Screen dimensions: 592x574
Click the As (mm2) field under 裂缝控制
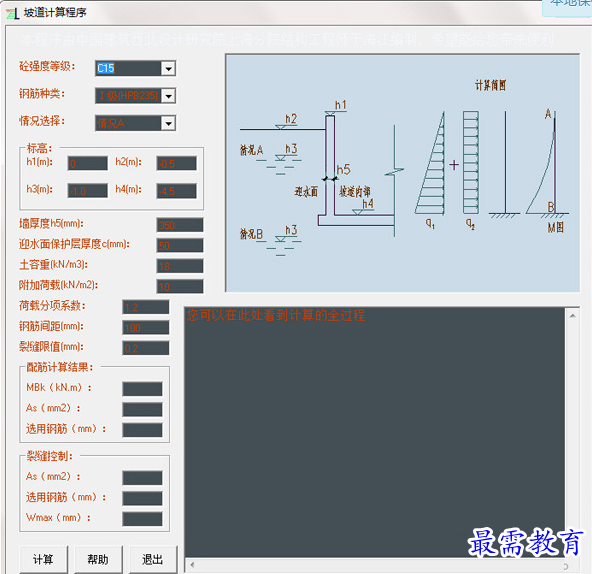[142, 478]
